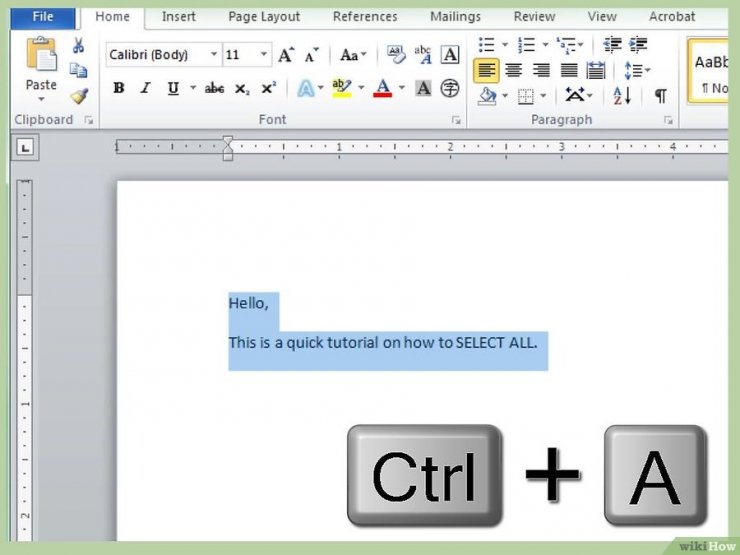Click the Enclose Characters icon
Screen dimensions: 740x555
click(450, 88)
